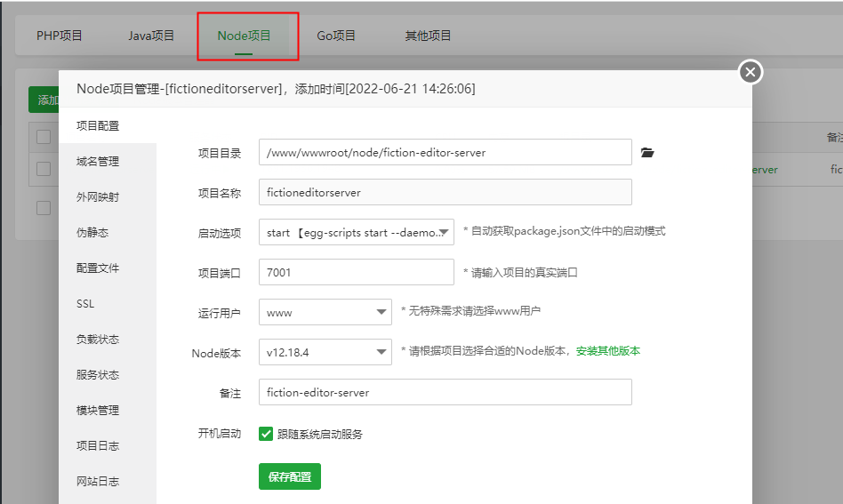This screenshot has height=504, width=843.
Task: Click the 备注 remarks input field
Action: point(445,392)
